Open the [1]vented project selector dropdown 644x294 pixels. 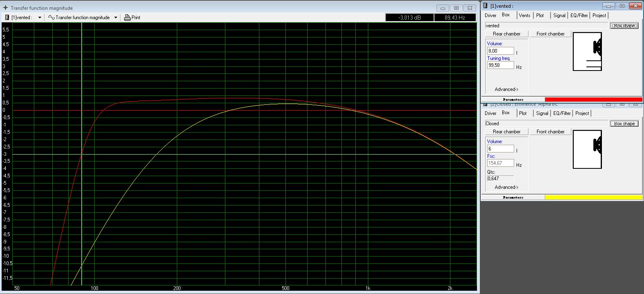pos(40,18)
